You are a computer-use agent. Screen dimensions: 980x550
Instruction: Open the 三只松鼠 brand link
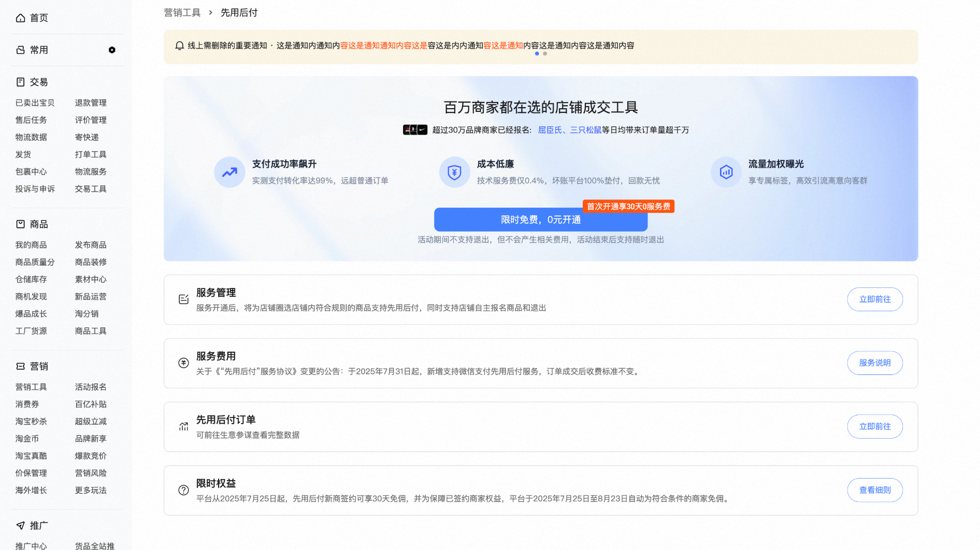click(586, 130)
